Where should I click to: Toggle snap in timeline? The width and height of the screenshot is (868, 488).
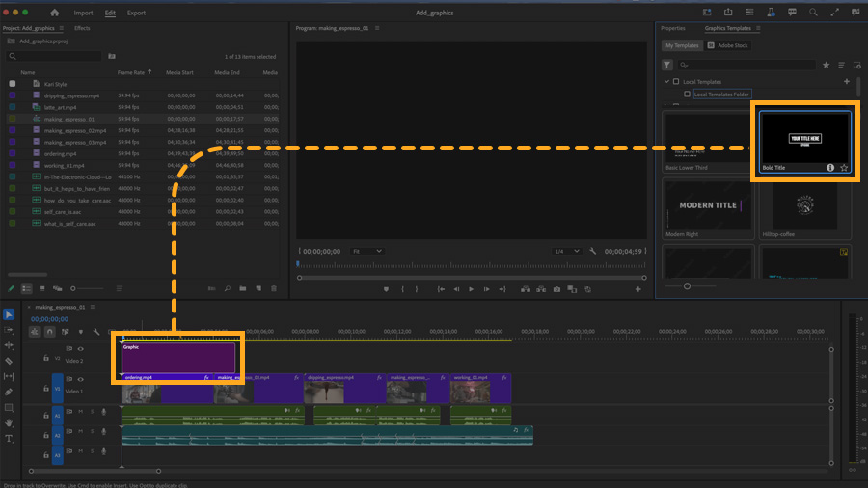click(x=50, y=332)
